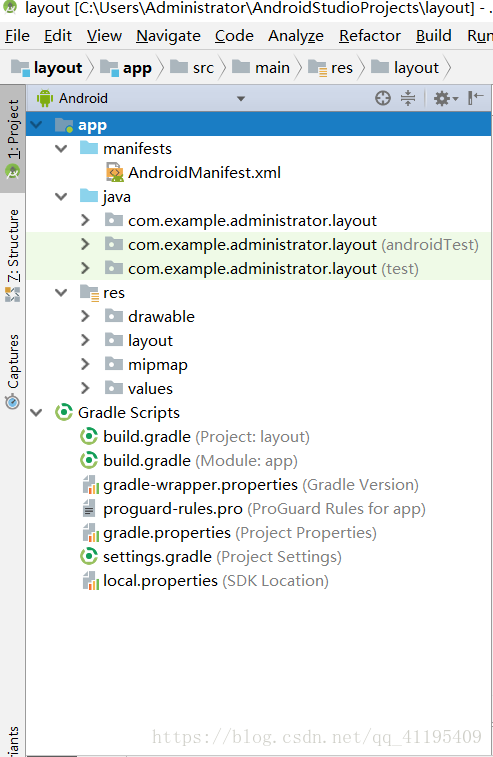Expand the (test) package
The image size is (493, 757).
point(85,268)
